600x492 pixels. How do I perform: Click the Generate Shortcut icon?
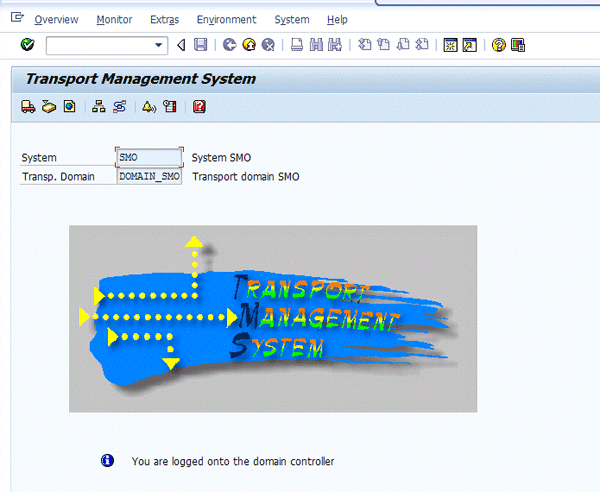[470, 45]
